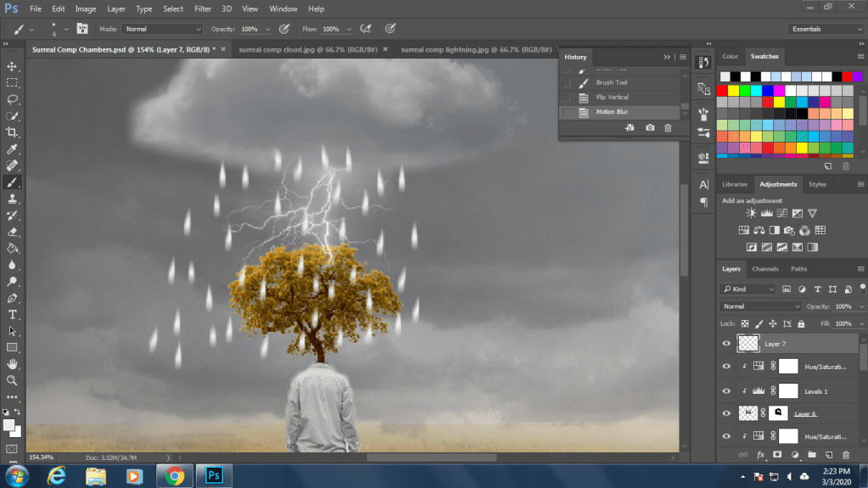The width and height of the screenshot is (868, 488).
Task: Pick the Crop tool
Action: (13, 132)
